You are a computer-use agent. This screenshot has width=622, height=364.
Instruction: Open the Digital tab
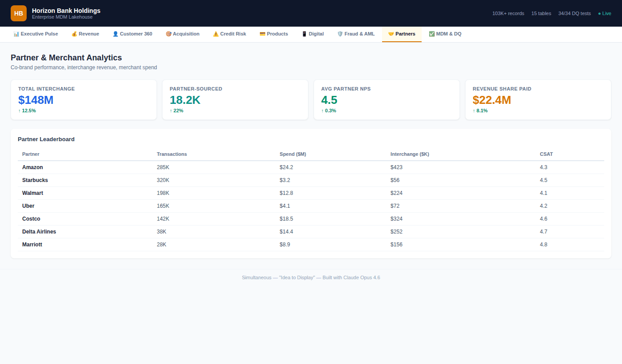pyautogui.click(x=313, y=34)
